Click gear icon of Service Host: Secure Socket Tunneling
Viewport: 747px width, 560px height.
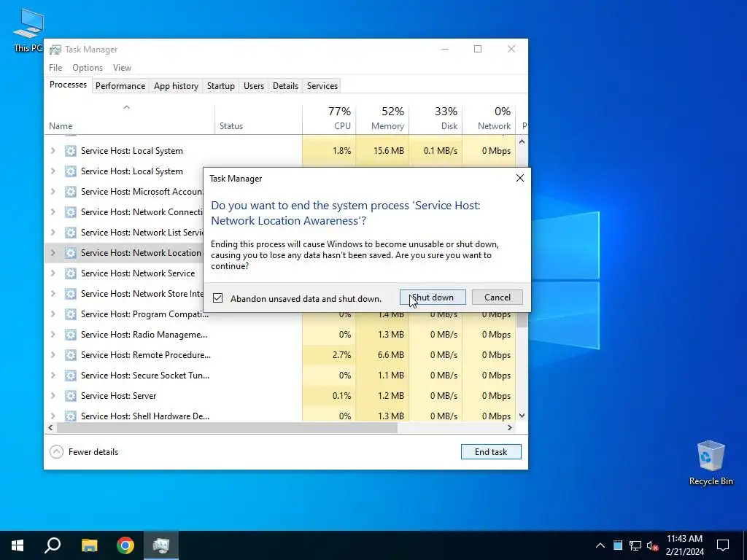coord(71,376)
